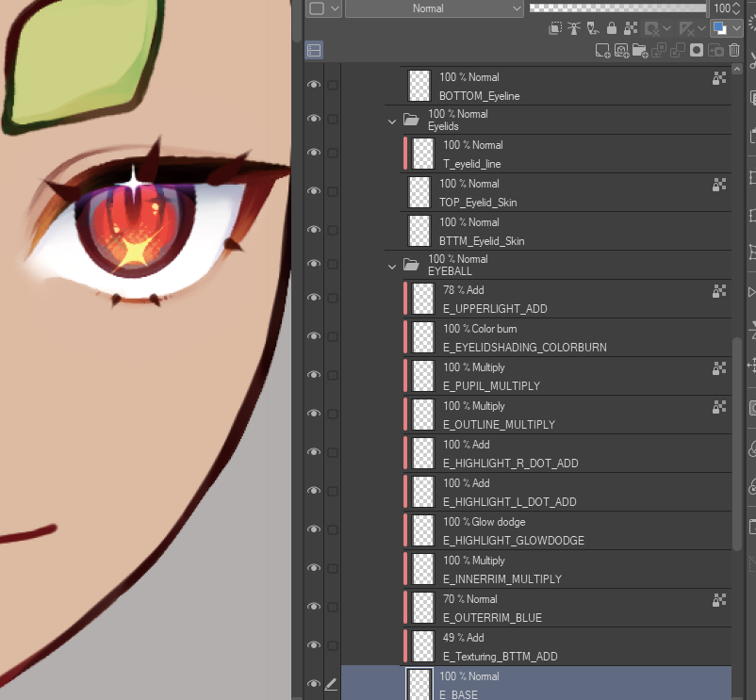Hide the T_eyelid_line layer
This screenshot has width=756, height=700.
(x=314, y=153)
